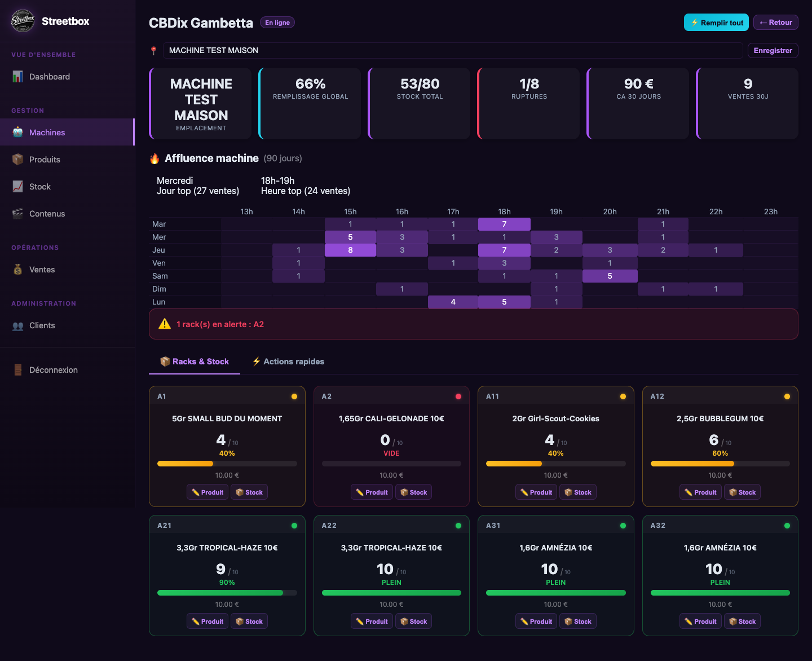Click the machine location name input field
Screen dimensions: 812x661
click(x=452, y=51)
